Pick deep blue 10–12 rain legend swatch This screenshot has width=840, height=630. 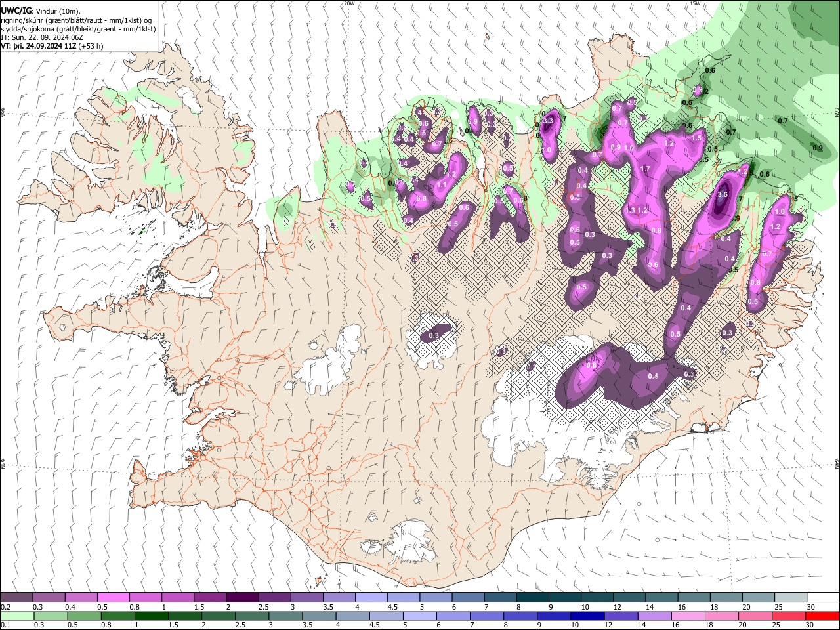pyautogui.click(x=587, y=616)
